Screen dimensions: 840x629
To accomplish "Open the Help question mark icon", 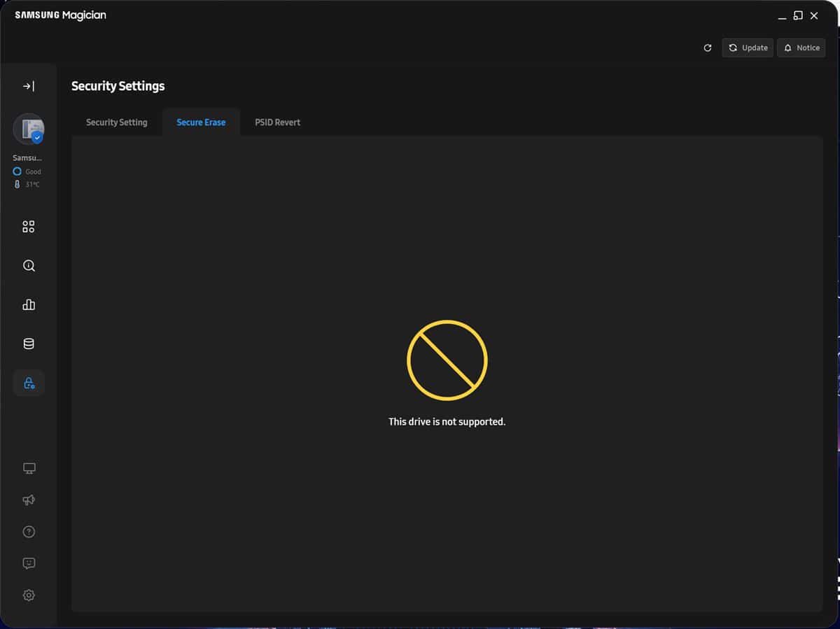I will point(29,532).
